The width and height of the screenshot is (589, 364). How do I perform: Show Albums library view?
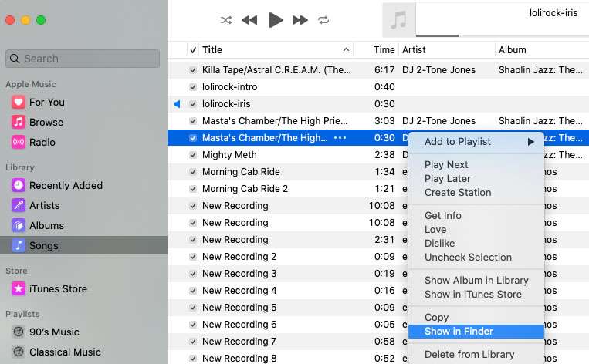pos(47,225)
